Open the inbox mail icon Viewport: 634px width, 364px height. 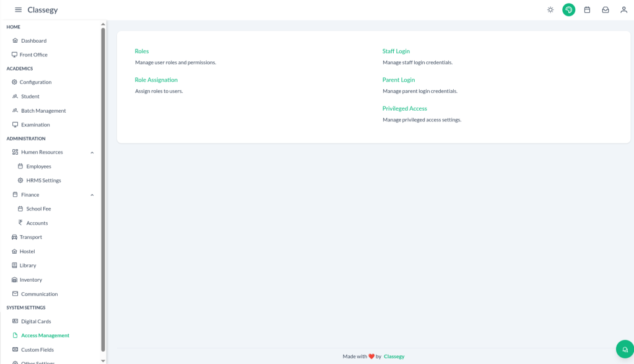[606, 10]
